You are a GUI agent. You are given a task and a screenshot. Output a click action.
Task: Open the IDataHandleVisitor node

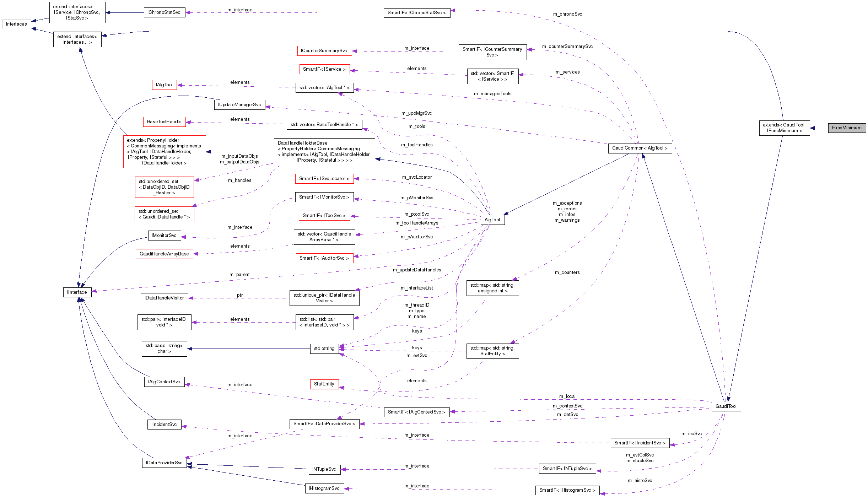click(x=164, y=298)
